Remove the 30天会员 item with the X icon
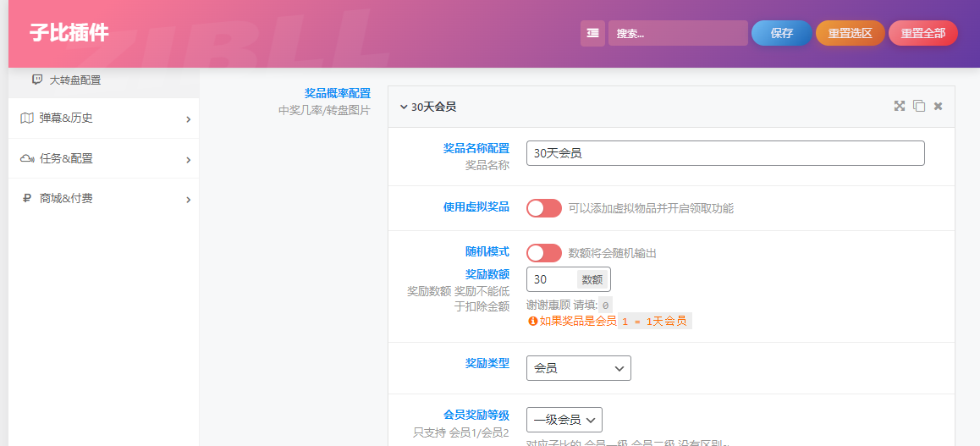The height and width of the screenshot is (446, 980). (x=938, y=107)
